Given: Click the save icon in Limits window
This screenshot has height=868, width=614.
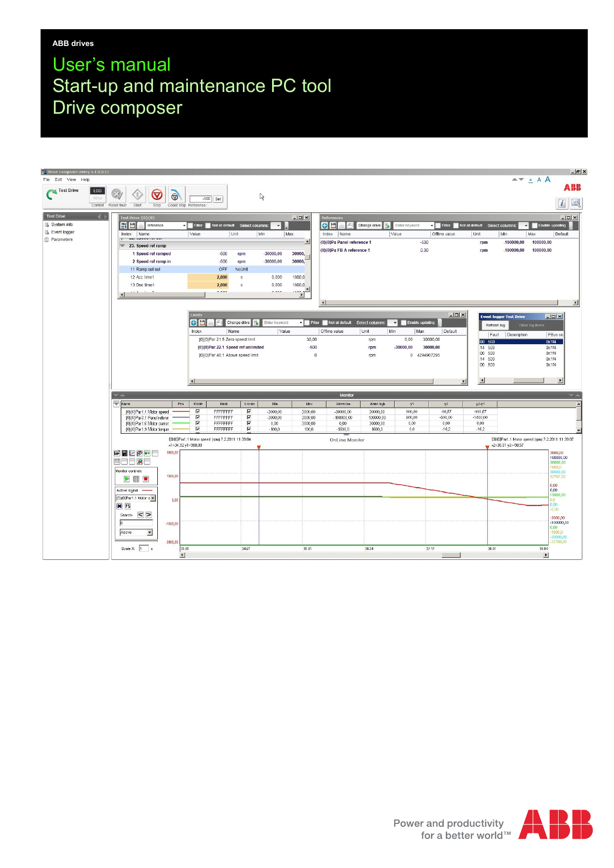Looking at the screenshot, I should [x=202, y=323].
